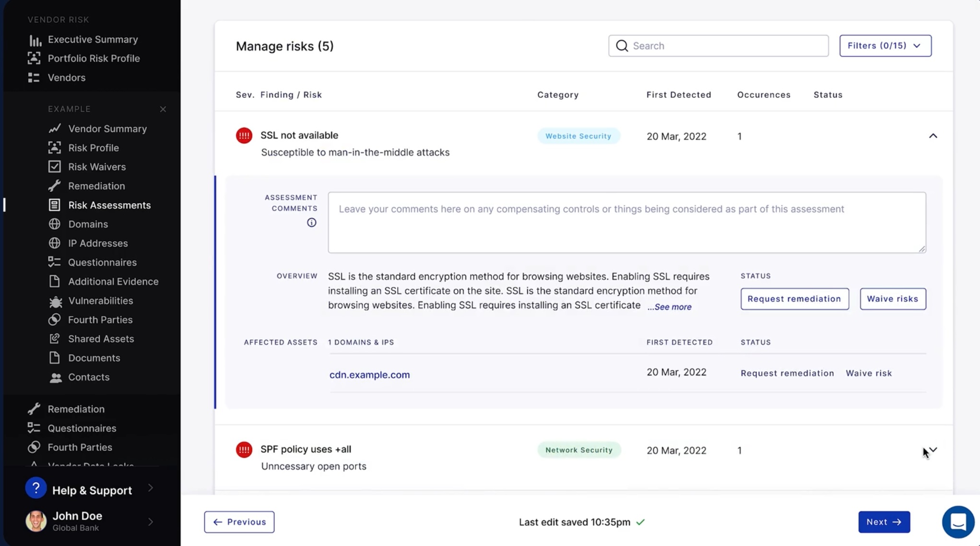Click the Vulnerabilities bug icon
Viewport: 980px width, 546px height.
pyautogui.click(x=55, y=300)
